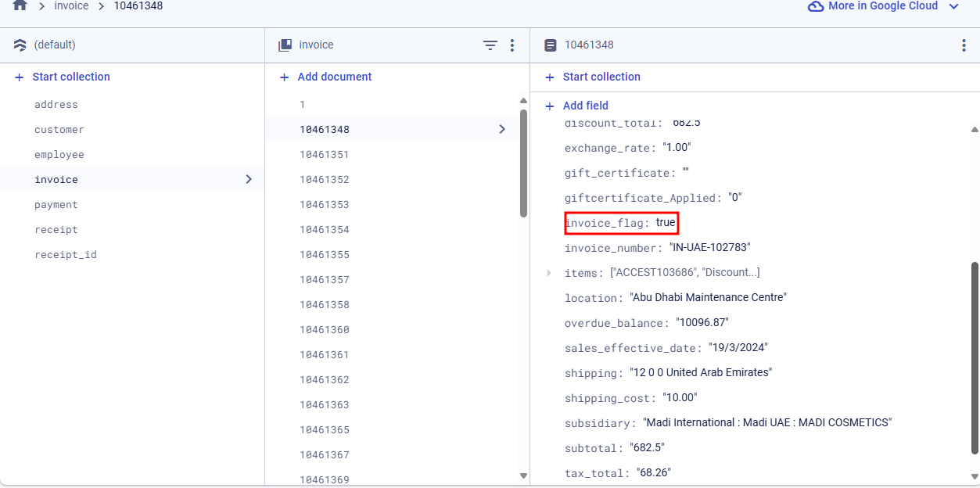
Task: Open document 10461348 three-dot menu
Action: click(964, 45)
